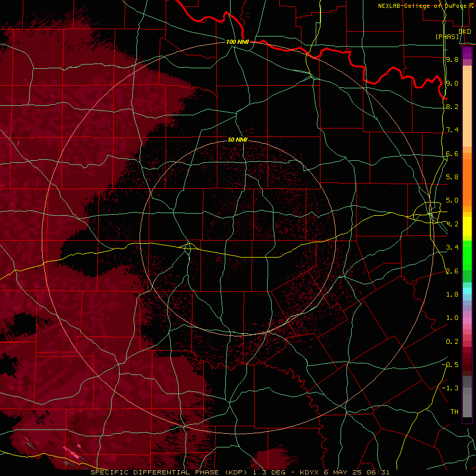Click the "TH" label on the scale

click(x=454, y=412)
